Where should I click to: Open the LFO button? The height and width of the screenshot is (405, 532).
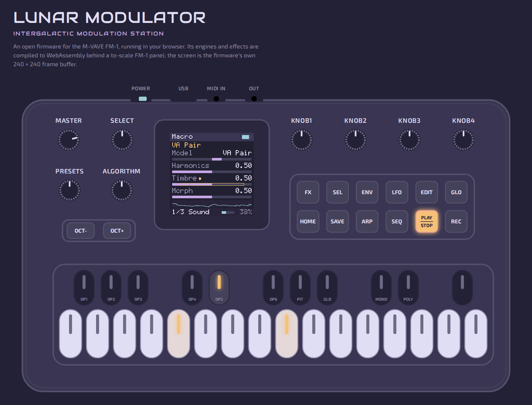pyautogui.click(x=397, y=192)
